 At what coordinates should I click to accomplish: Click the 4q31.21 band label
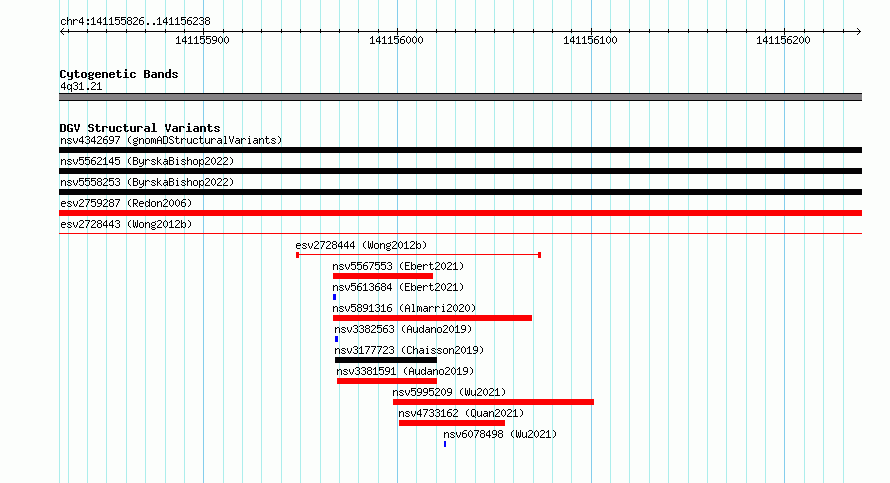coord(81,86)
